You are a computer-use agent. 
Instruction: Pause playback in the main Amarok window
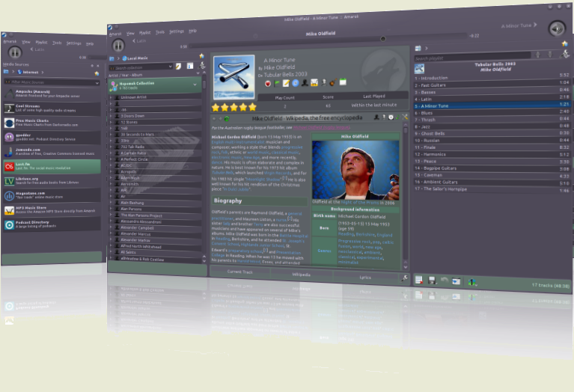[x=118, y=46]
